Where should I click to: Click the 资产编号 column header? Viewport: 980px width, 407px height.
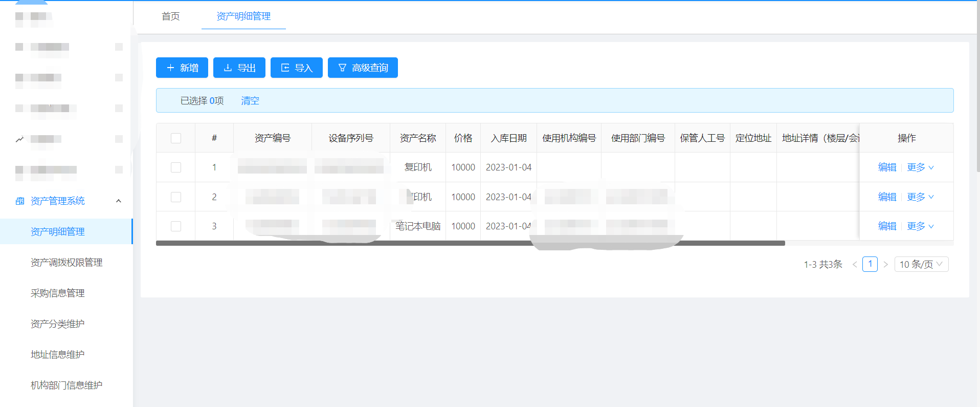pyautogui.click(x=273, y=138)
